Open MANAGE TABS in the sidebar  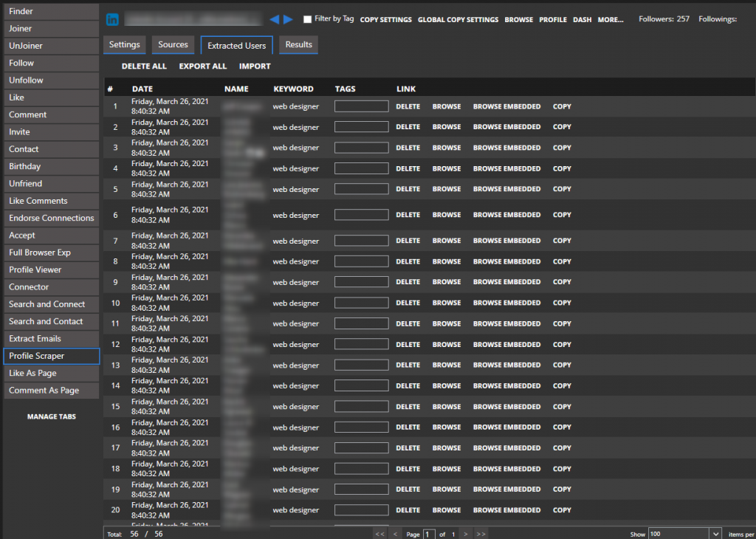coord(51,416)
